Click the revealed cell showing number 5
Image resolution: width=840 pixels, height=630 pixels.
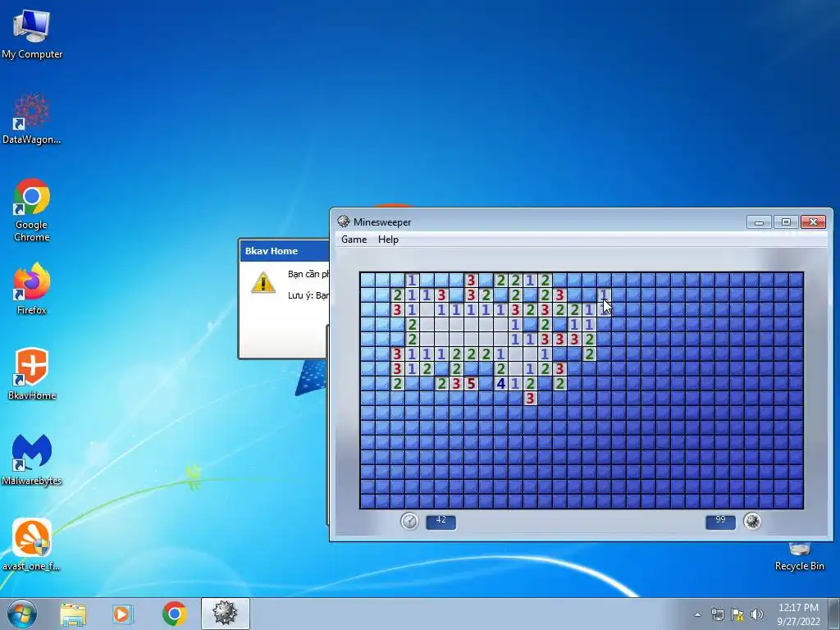tap(471, 383)
